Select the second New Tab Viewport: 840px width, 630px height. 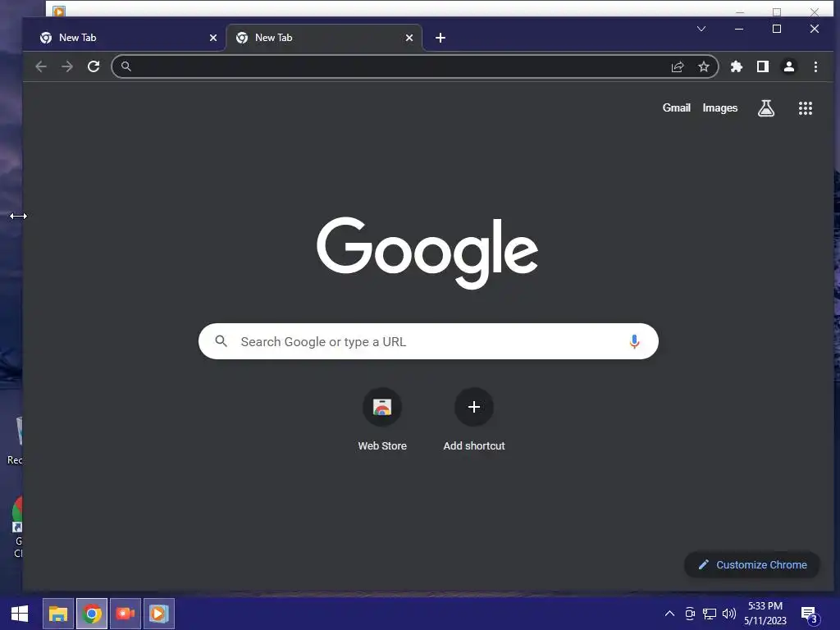click(x=323, y=38)
